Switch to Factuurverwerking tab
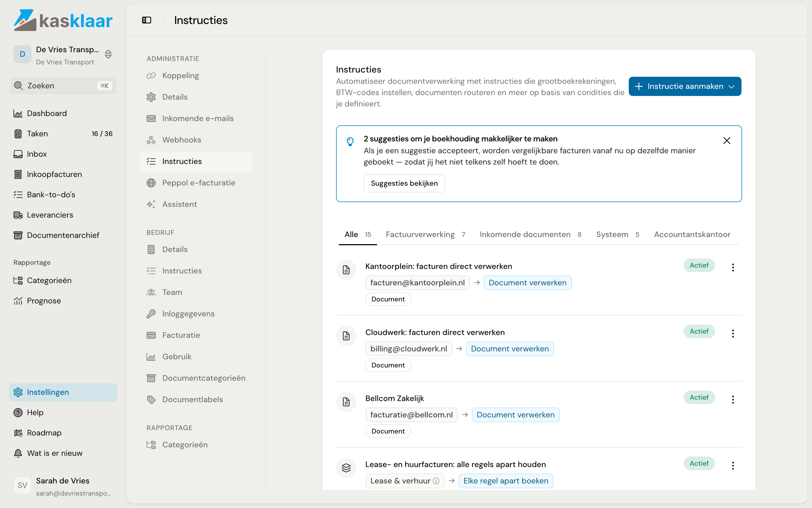 tap(425, 235)
